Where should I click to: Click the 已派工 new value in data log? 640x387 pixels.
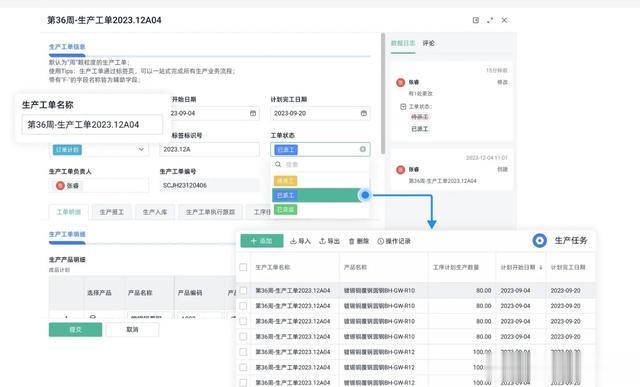420,129
